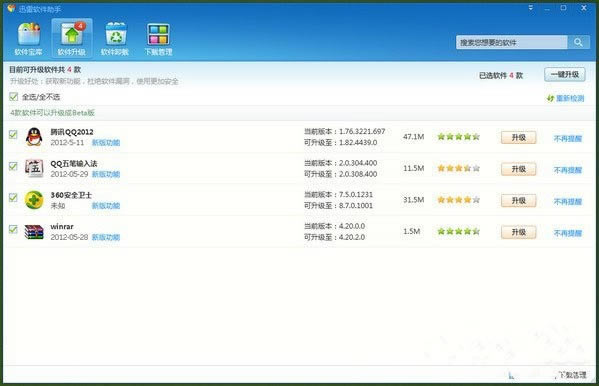Click the winrar books icon
This screenshot has width=599, height=386.
(x=34, y=232)
